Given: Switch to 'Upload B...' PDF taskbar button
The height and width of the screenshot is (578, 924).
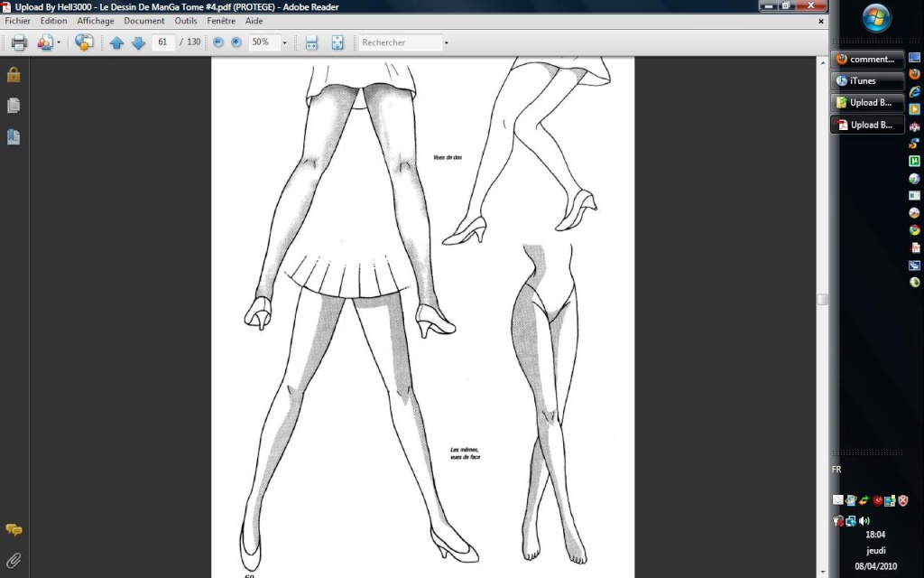Looking at the screenshot, I should point(867,125).
